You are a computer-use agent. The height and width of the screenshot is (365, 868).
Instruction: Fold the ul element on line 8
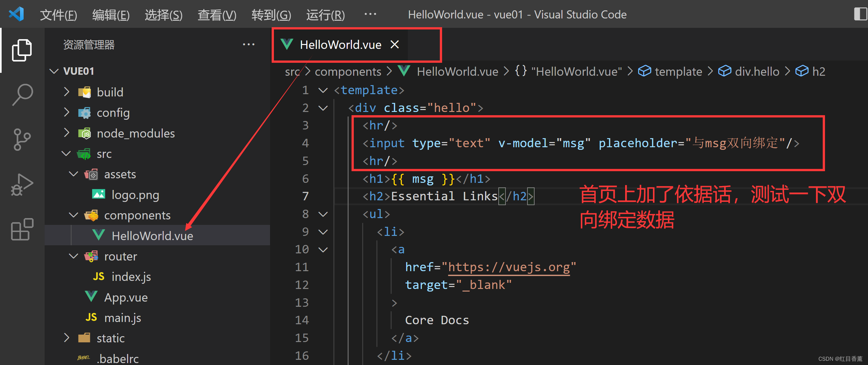pyautogui.click(x=323, y=214)
